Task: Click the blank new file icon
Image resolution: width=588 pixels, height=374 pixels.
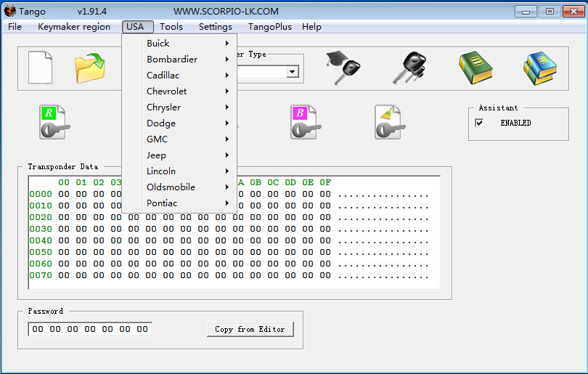Action: [x=41, y=68]
